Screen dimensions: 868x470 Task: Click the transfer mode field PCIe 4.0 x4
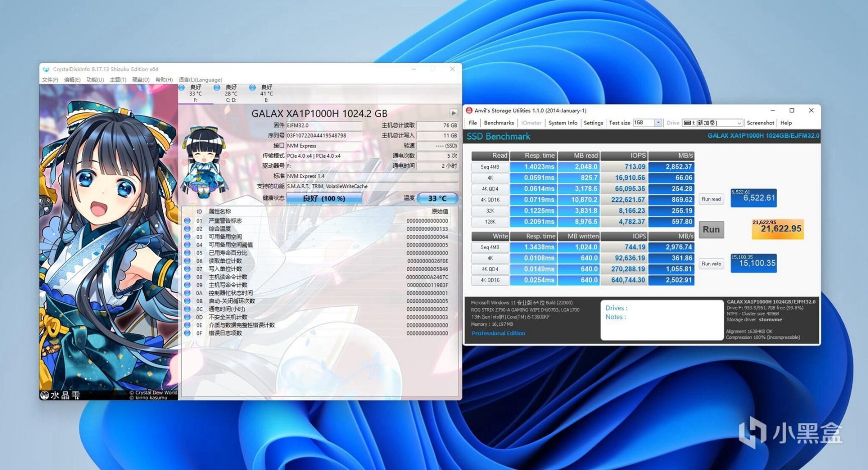coord(324,156)
